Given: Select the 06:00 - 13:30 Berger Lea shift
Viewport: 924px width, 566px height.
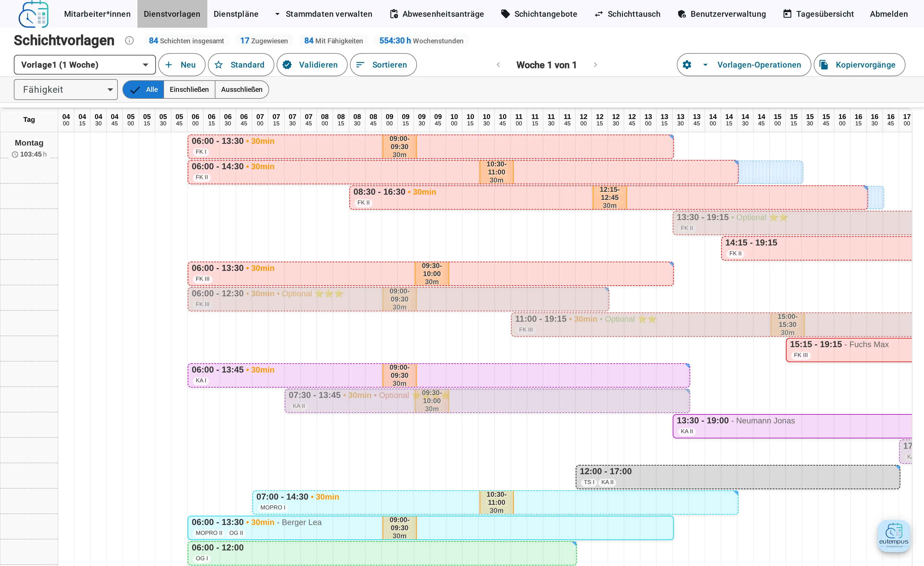Looking at the screenshot, I should (431, 528).
